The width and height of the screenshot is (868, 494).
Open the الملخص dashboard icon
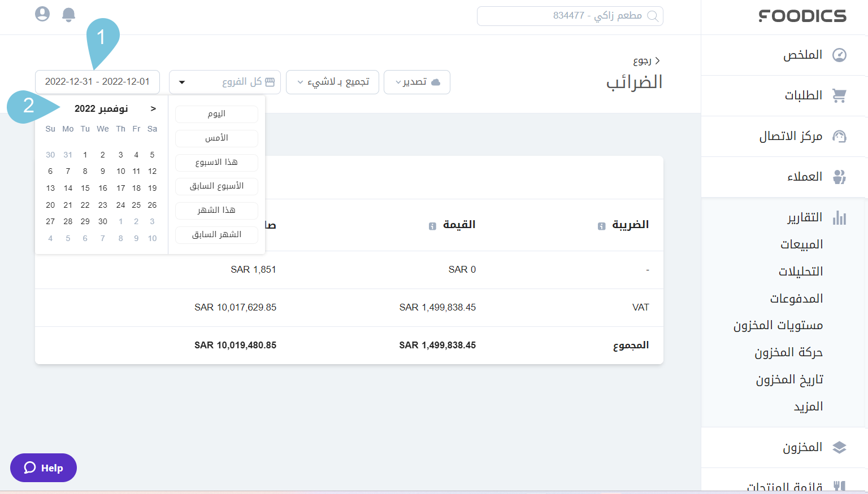coord(840,55)
